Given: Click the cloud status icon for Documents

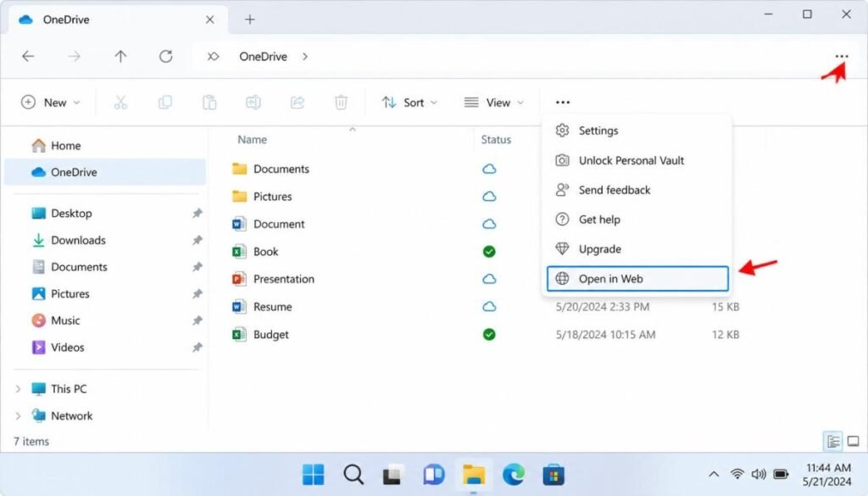Looking at the screenshot, I should click(x=489, y=169).
